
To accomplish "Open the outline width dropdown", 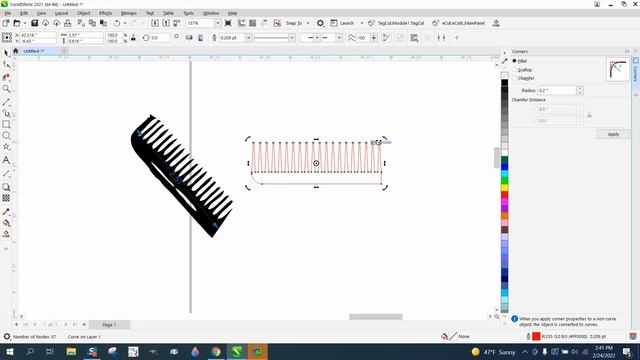I will point(248,38).
